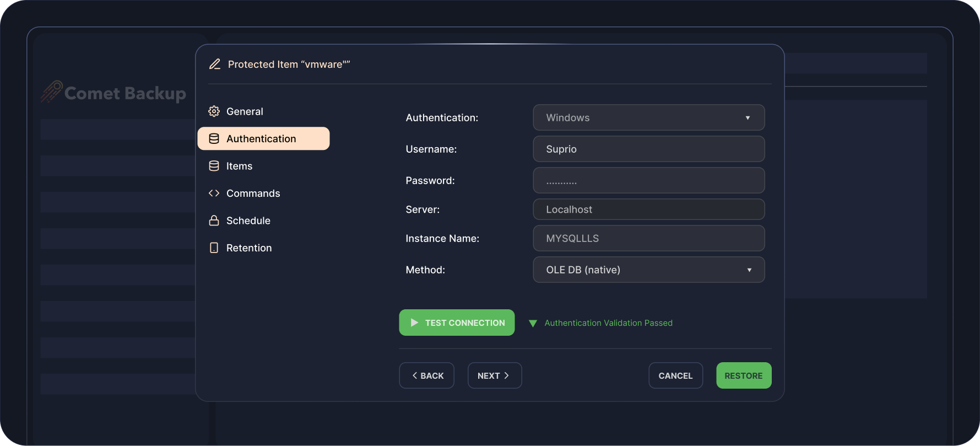Open the Authentication type dropdown showing Windows
This screenshot has height=446, width=980.
(x=648, y=118)
